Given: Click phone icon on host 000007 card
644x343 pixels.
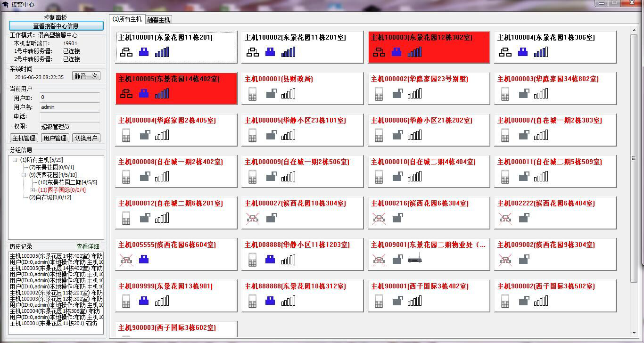Looking at the screenshot, I should pos(505,135).
